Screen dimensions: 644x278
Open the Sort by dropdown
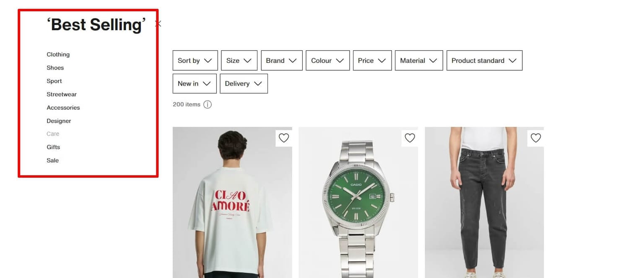click(195, 60)
